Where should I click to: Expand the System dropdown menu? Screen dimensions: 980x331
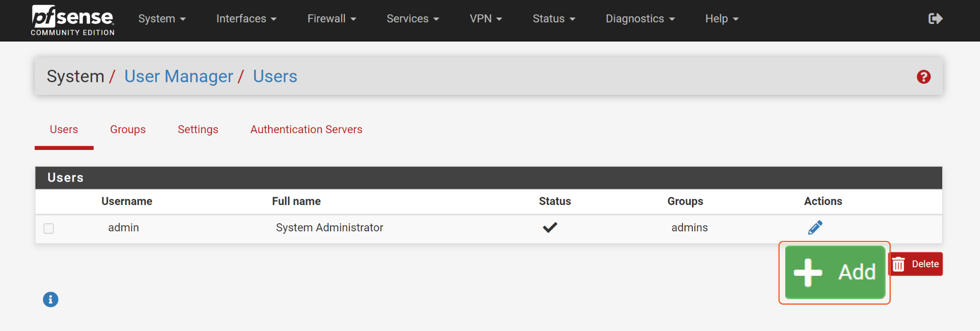162,19
